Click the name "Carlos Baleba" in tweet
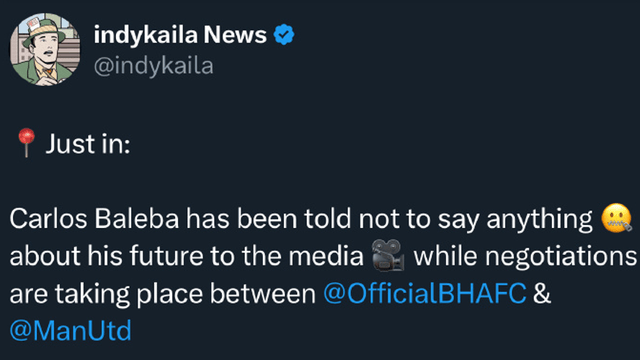 pyautogui.click(x=94, y=219)
